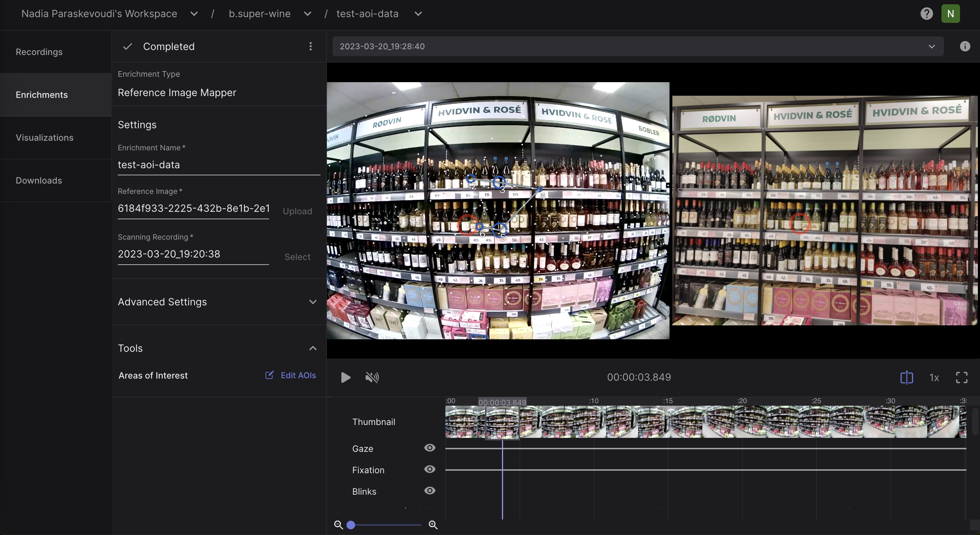This screenshot has width=980, height=535.
Task: Click the Gaze timeline track
Action: pyautogui.click(x=706, y=448)
